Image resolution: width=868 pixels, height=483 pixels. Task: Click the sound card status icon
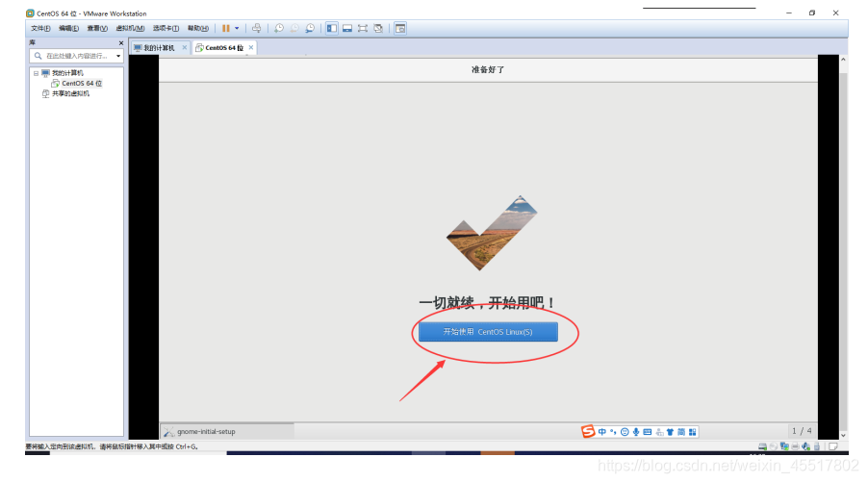(806, 446)
